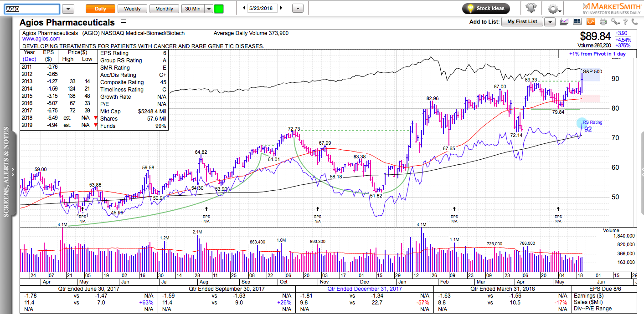
Task: Select the 30 Min intraday period
Action: tap(192, 9)
